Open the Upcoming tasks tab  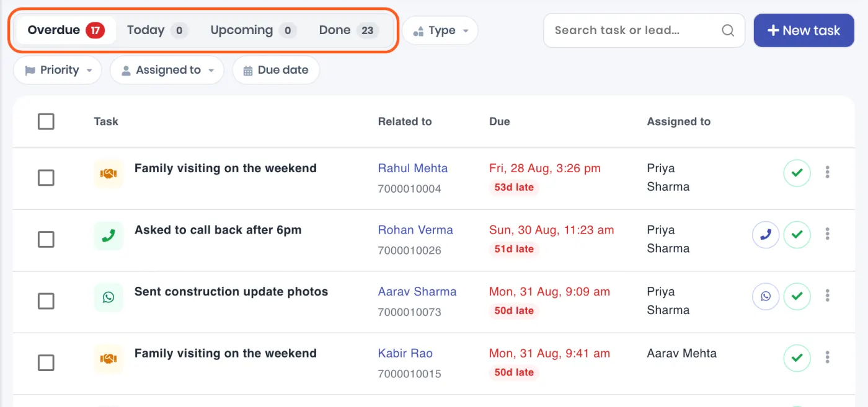point(253,30)
